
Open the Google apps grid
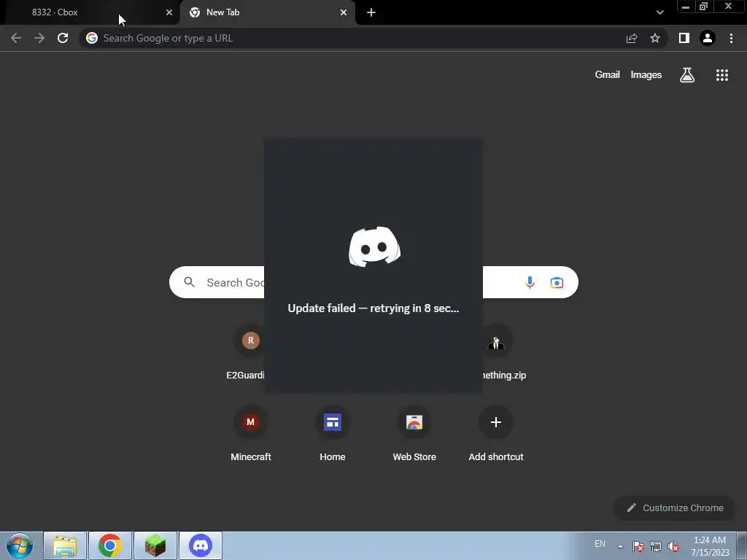point(722,75)
